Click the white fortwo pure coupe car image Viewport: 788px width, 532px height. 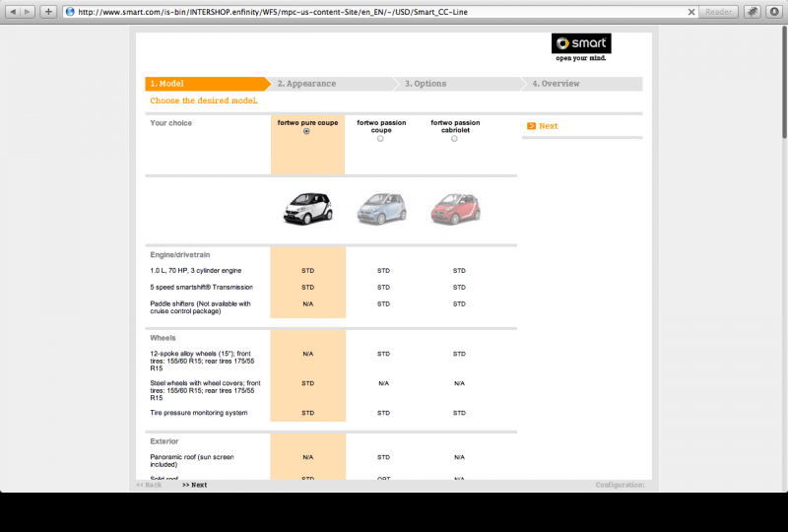point(307,208)
